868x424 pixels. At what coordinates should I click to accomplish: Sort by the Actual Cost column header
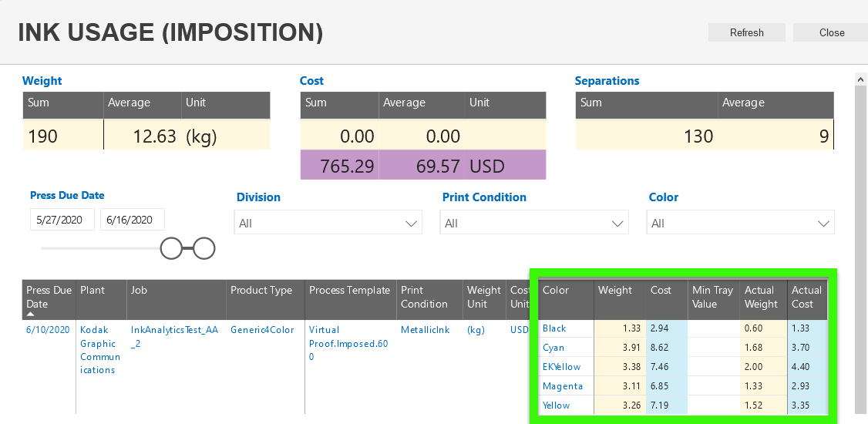pos(806,297)
